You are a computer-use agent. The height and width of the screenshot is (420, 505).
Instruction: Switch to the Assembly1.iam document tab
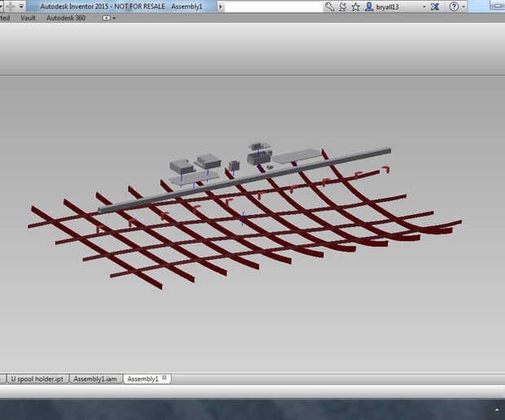click(95, 378)
